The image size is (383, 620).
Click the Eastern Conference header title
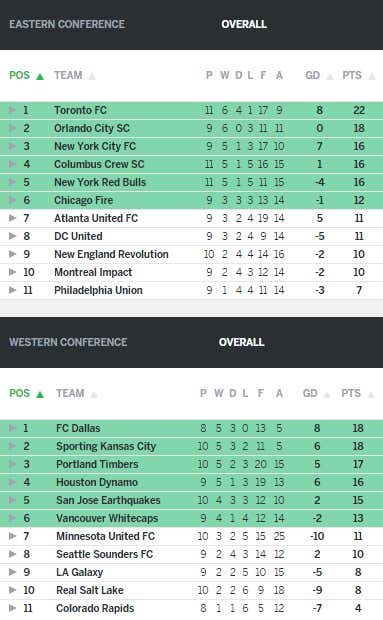67,24
